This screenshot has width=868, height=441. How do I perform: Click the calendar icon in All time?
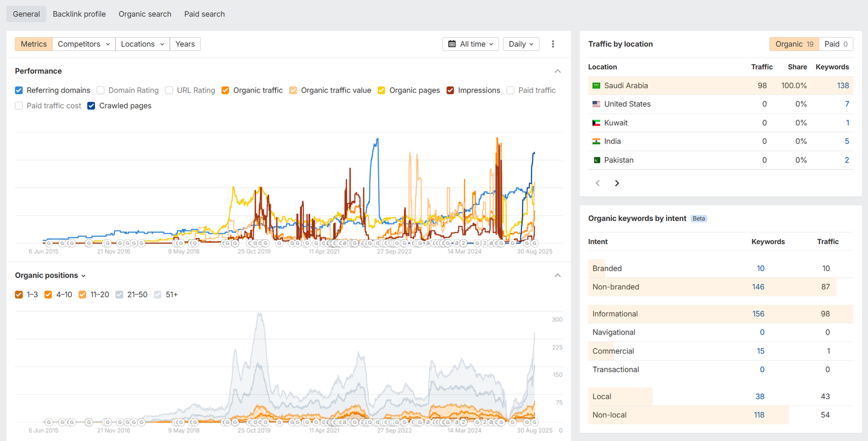(x=452, y=44)
